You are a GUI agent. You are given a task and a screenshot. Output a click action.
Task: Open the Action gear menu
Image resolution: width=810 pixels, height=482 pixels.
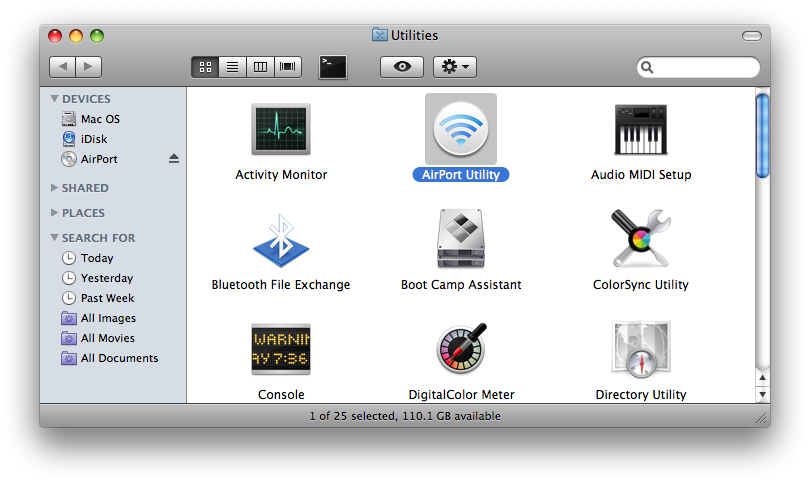455,67
